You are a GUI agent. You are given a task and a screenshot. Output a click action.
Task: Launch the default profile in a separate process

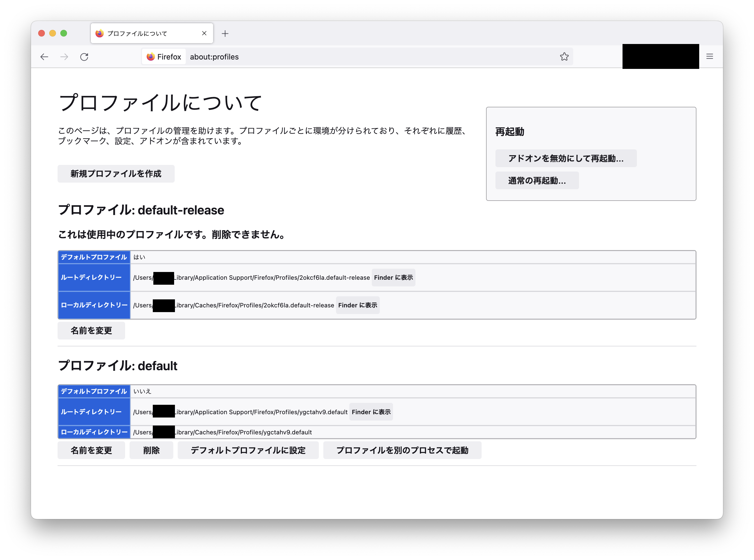pyautogui.click(x=402, y=450)
